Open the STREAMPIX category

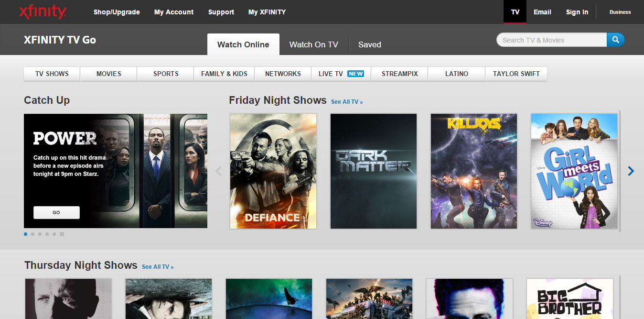399,74
